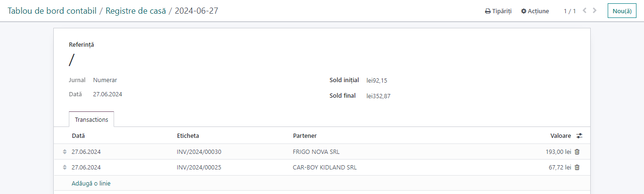Open Tablou de bord contabil breadcrumb
Screen dimensions: 644x194
pyautogui.click(x=52, y=11)
